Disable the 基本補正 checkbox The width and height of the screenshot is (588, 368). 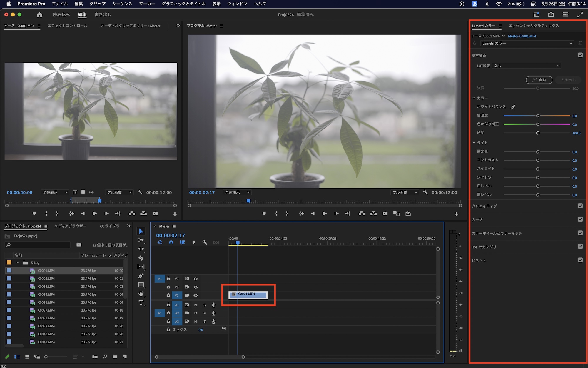click(580, 55)
